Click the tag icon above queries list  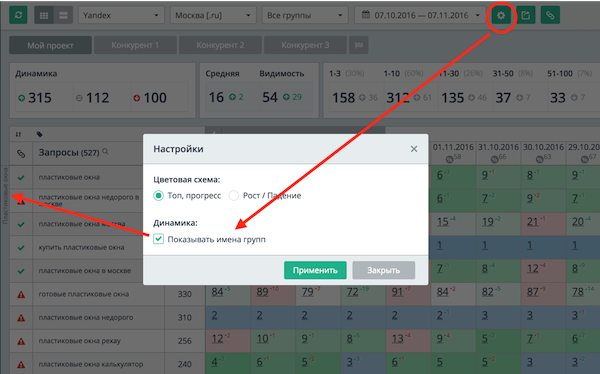pos(39,134)
